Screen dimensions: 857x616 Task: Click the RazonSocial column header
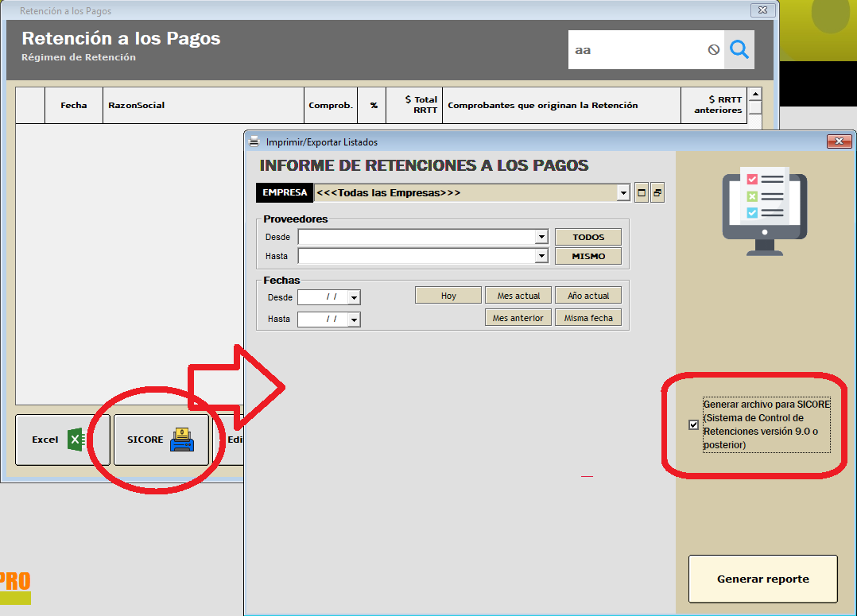pos(204,105)
